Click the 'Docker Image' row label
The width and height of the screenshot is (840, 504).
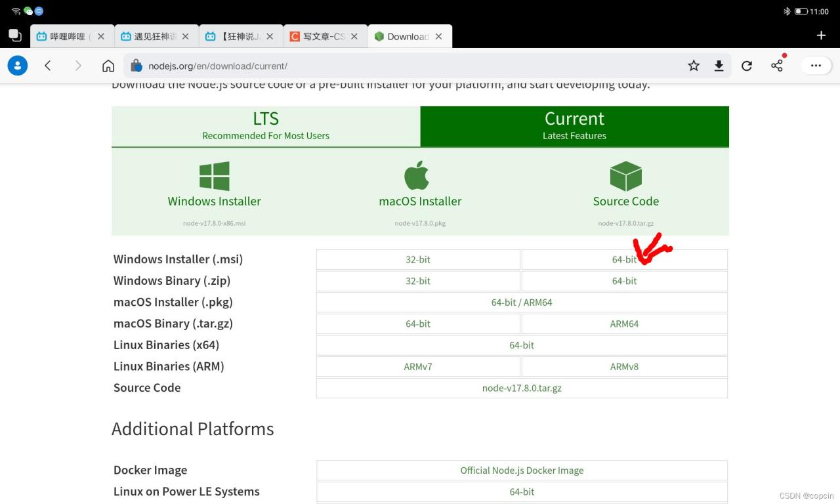150,470
